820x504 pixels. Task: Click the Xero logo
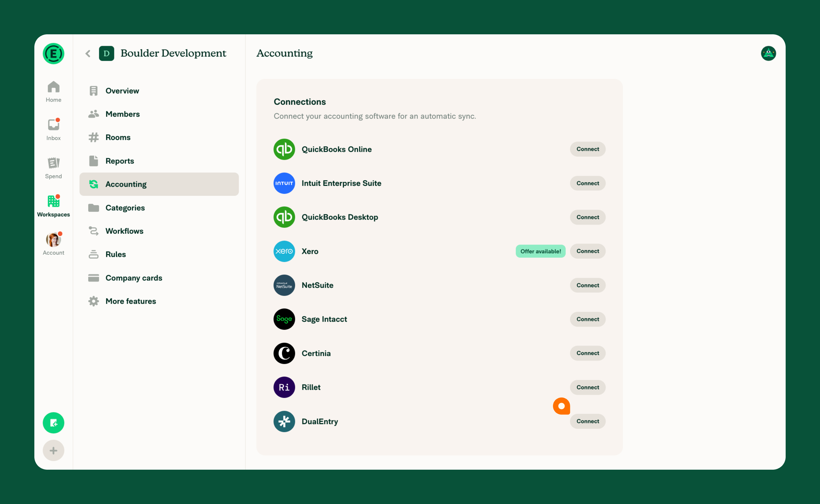click(x=284, y=251)
